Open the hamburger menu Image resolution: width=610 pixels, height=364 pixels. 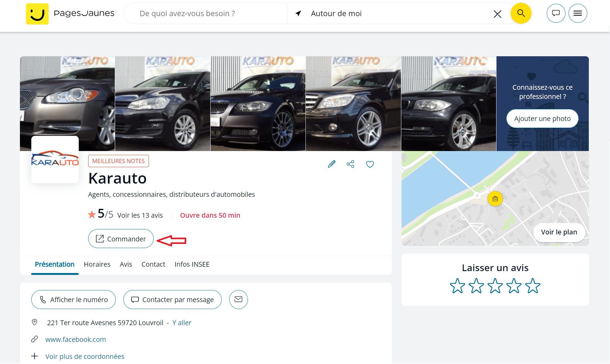point(577,13)
